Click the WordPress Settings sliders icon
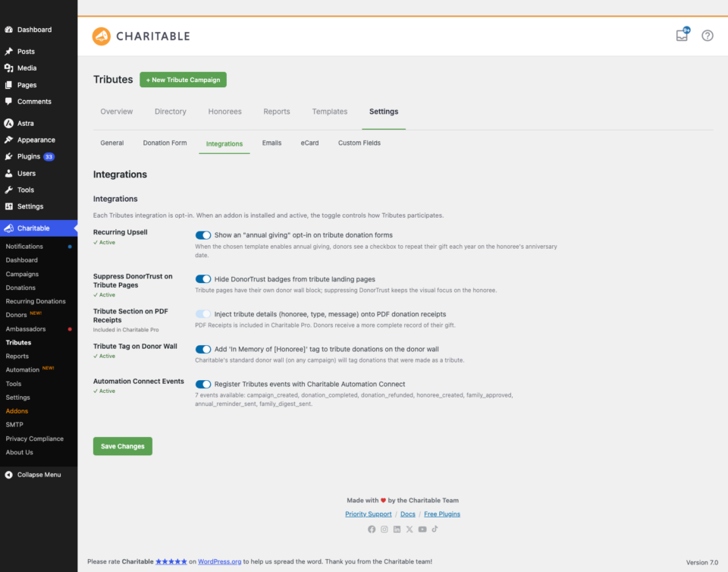Image resolution: width=728 pixels, height=572 pixels. pos(8,206)
